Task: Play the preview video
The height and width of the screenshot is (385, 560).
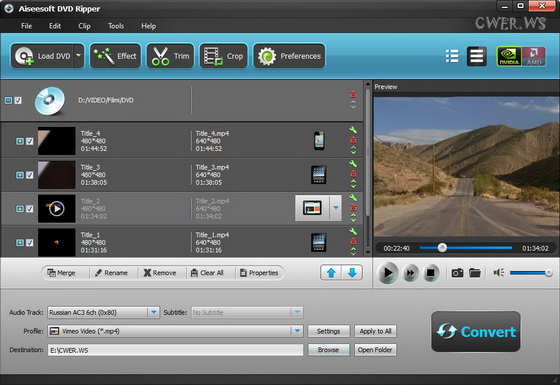Action: pyautogui.click(x=388, y=273)
